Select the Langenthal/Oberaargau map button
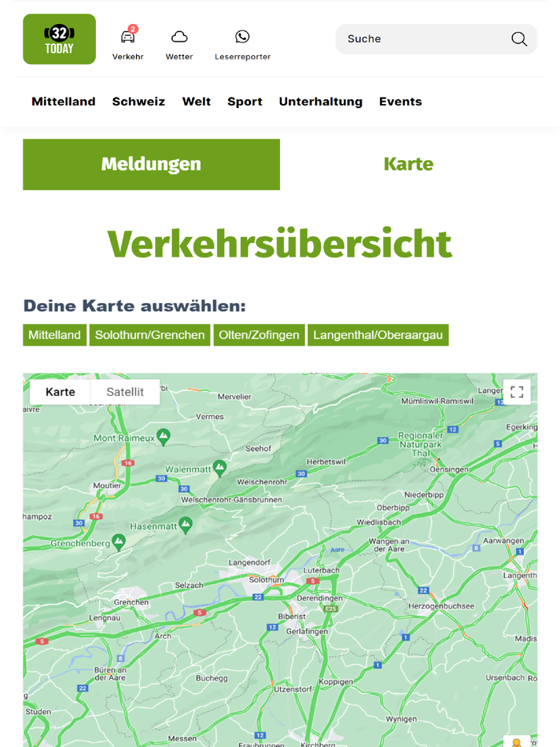The height and width of the screenshot is (747, 560). pos(378,335)
